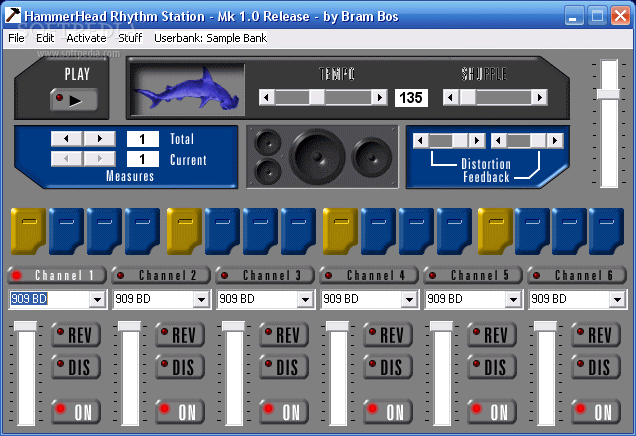
Task: Click the tempo slider thumb
Action: (317, 97)
